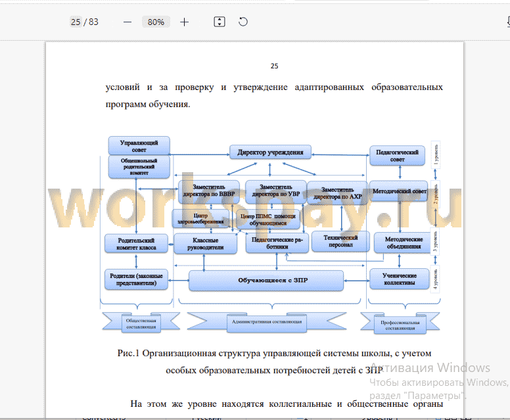Click 'Родители (законные представители)' box
The height and width of the screenshot is (420, 510).
click(136, 279)
